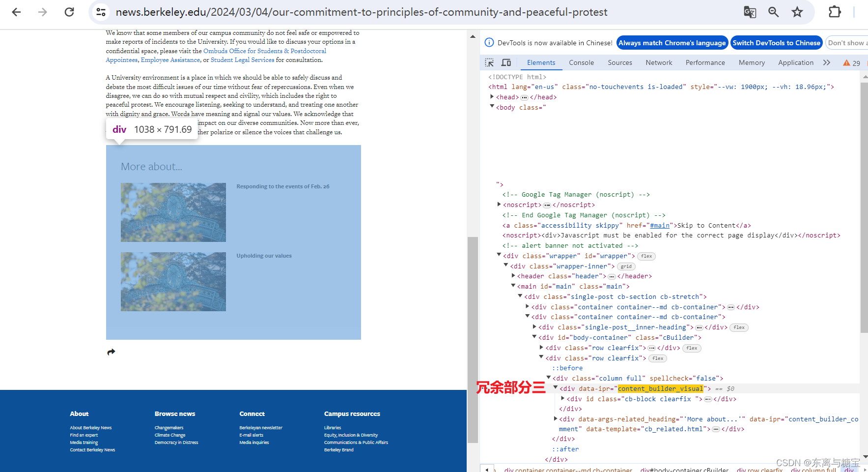Open the Performance tab

[705, 62]
